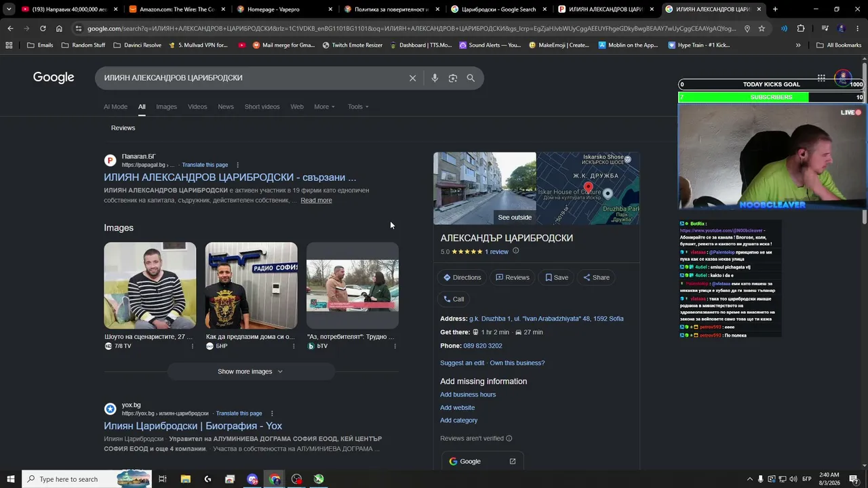Switch to AI Mode tab
The height and width of the screenshot is (488, 868).
tap(115, 106)
